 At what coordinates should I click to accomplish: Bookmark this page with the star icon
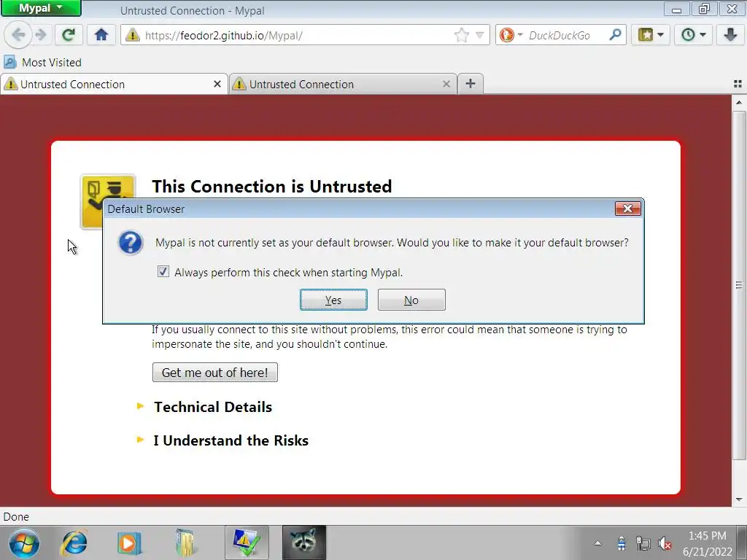click(461, 35)
